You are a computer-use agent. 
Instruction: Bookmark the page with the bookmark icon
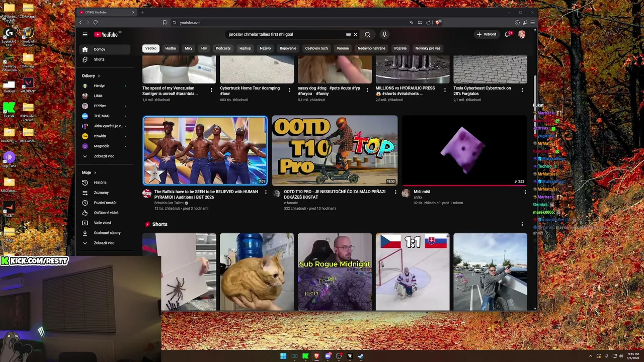(165, 22)
